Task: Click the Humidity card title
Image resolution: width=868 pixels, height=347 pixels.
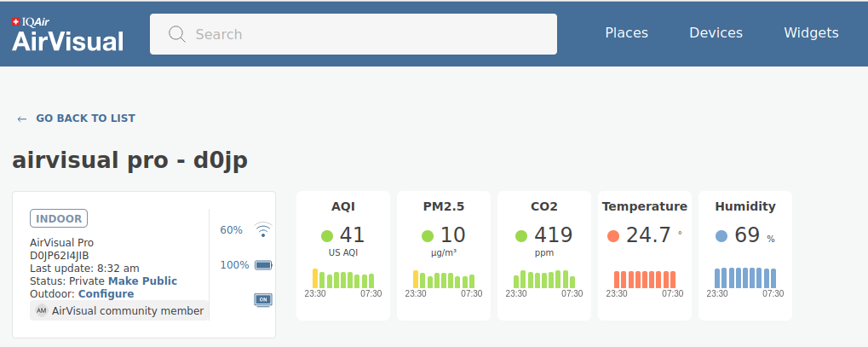Action: click(x=745, y=206)
